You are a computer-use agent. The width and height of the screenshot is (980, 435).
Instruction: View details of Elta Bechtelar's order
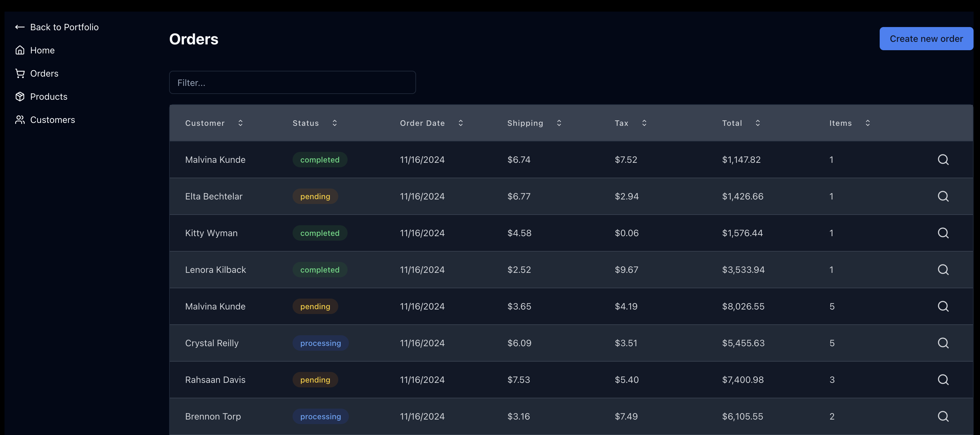tap(943, 196)
